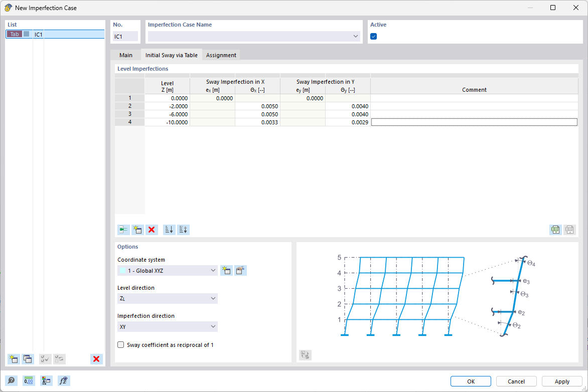Click the θy value in row 3
The image size is (588, 392).
[348, 114]
